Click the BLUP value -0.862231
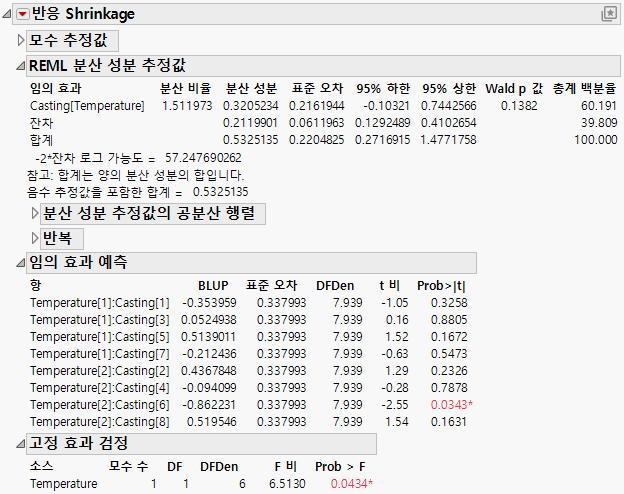 209,405
